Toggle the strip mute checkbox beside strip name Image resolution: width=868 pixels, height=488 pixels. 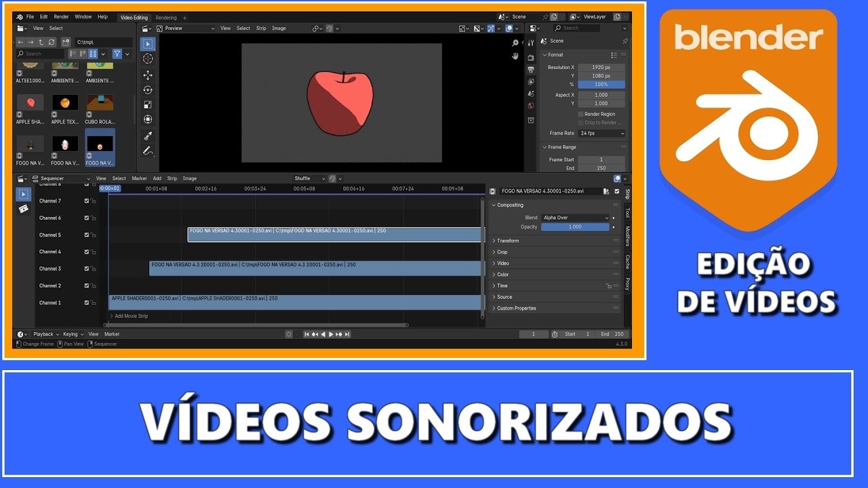point(616,192)
